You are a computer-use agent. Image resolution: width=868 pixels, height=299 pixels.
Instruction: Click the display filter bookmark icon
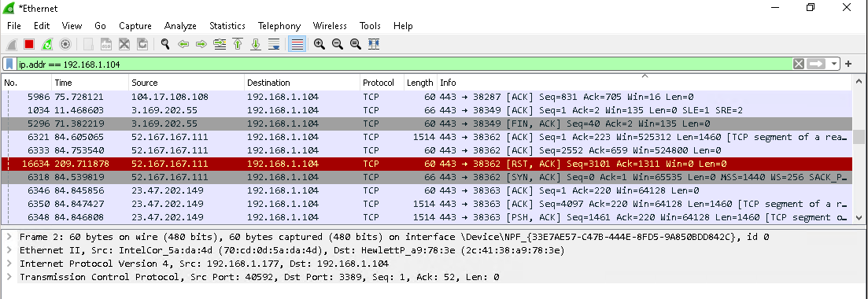(x=10, y=65)
